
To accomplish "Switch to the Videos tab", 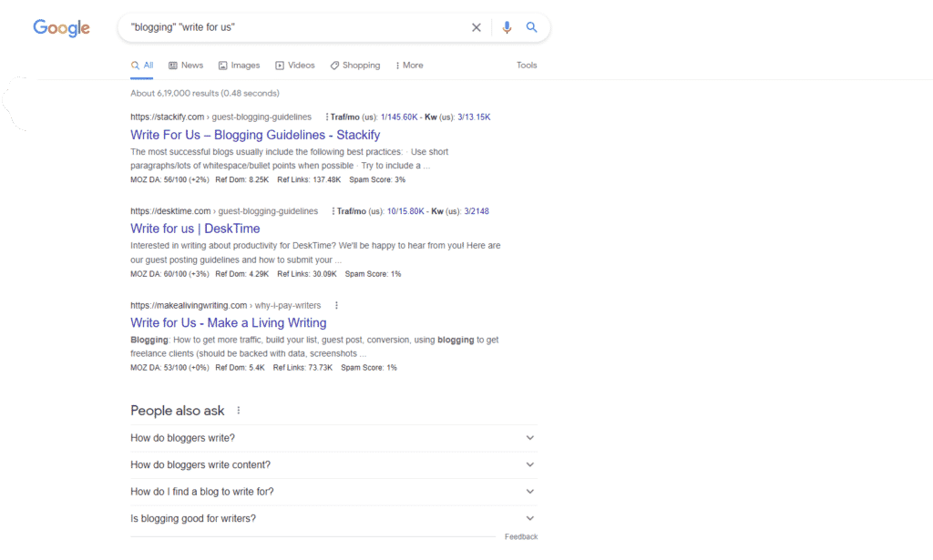I will point(294,66).
